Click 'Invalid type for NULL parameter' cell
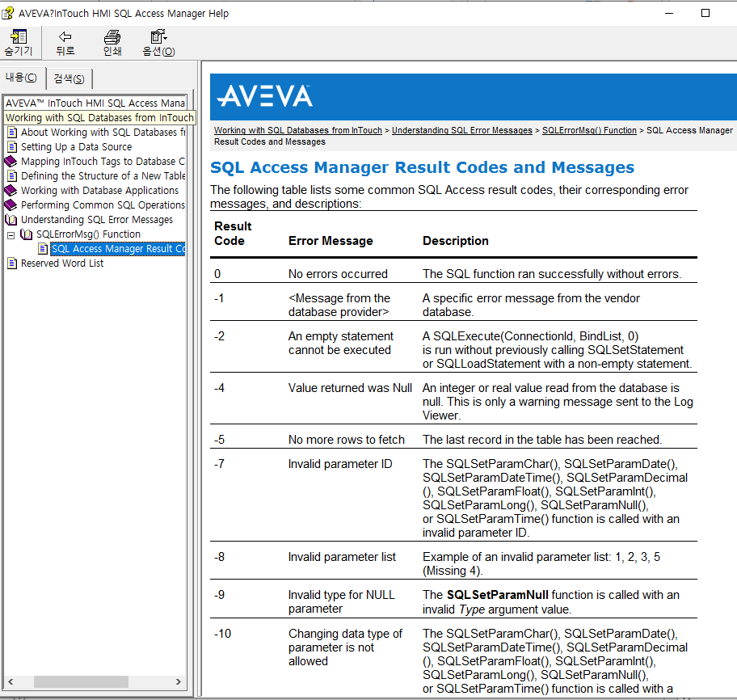 pos(341,601)
